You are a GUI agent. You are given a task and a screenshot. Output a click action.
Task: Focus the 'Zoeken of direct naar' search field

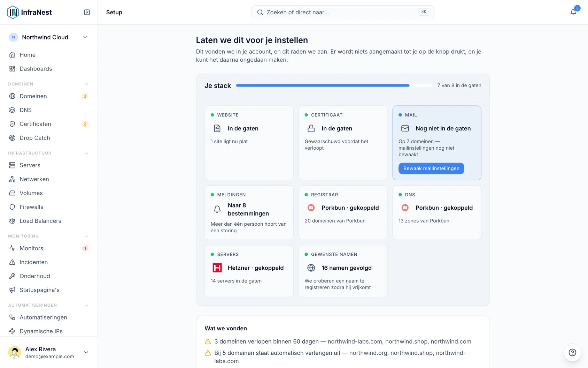343,12
